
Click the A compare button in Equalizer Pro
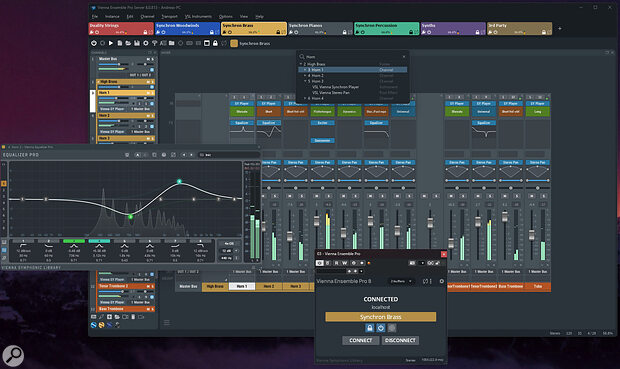coord(138,155)
